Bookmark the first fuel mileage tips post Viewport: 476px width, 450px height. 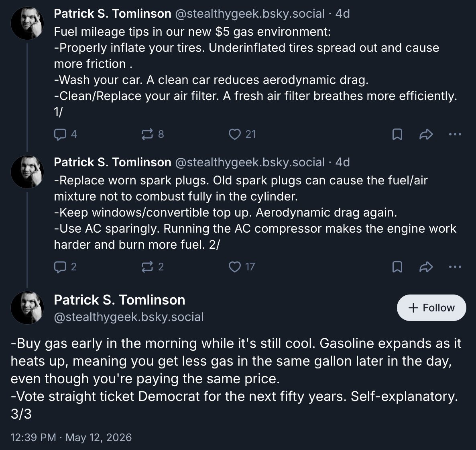coord(397,134)
